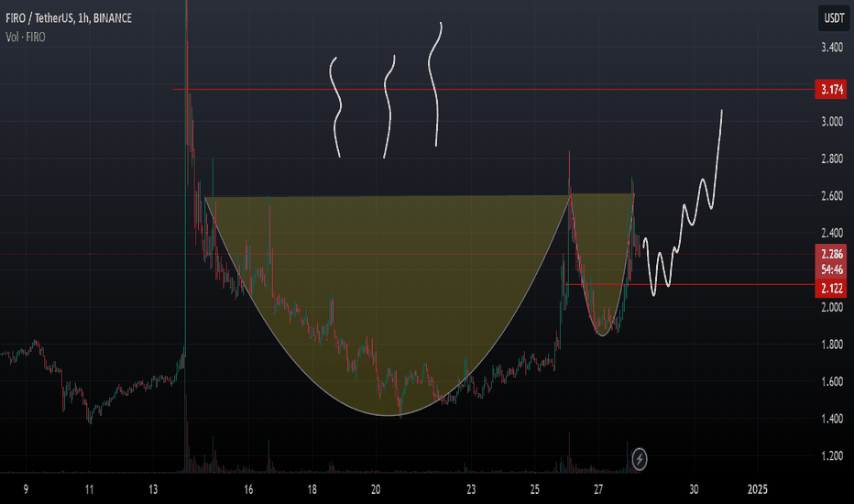Open the USDT currency selector

[x=833, y=18]
